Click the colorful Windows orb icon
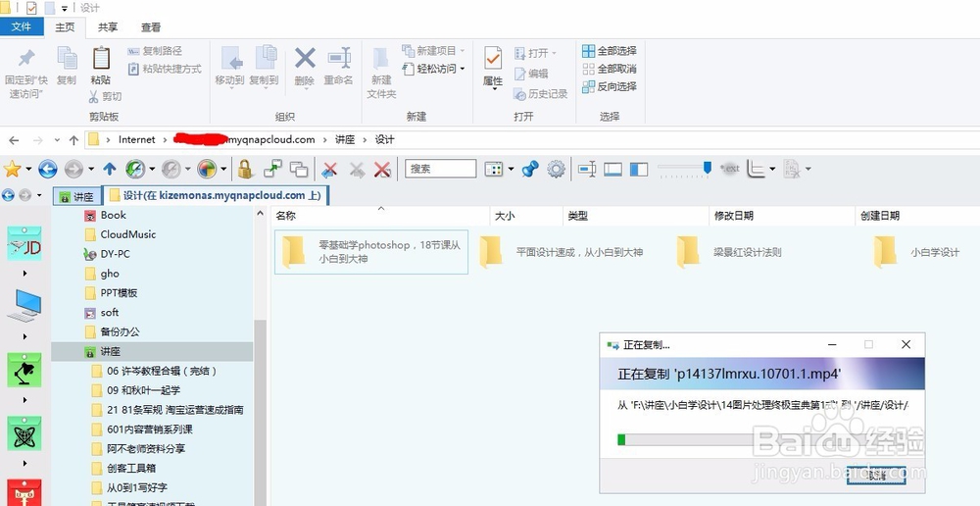980x506 pixels. [206, 169]
